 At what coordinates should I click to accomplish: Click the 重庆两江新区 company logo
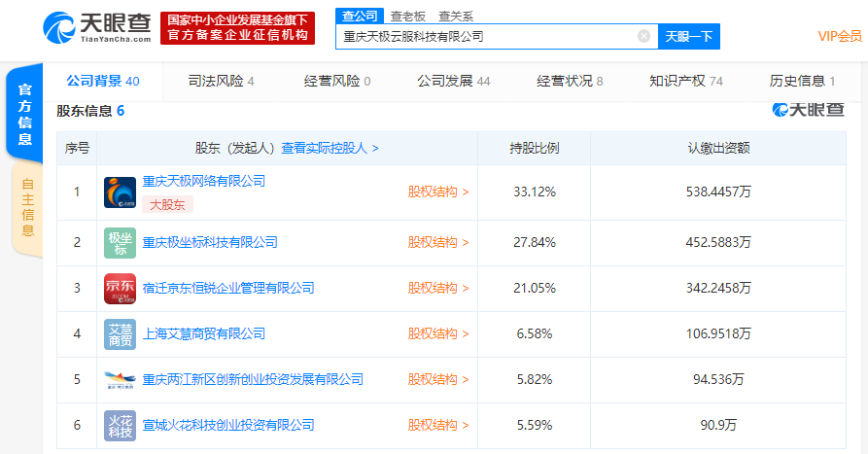(x=120, y=379)
